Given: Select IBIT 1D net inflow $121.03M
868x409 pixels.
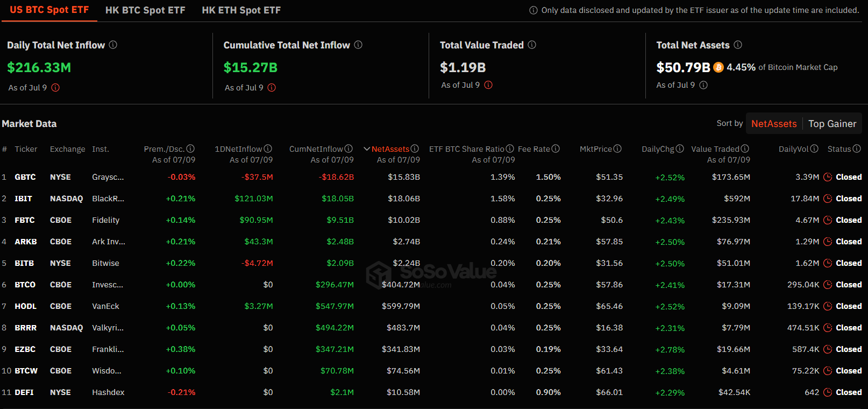Looking at the screenshot, I should point(254,199).
